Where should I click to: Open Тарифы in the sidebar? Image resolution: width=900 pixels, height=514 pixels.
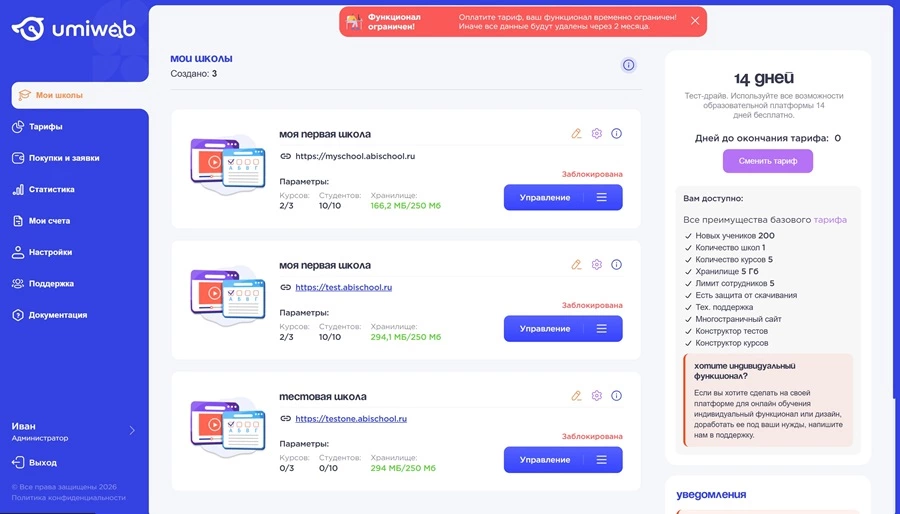tap(46, 127)
